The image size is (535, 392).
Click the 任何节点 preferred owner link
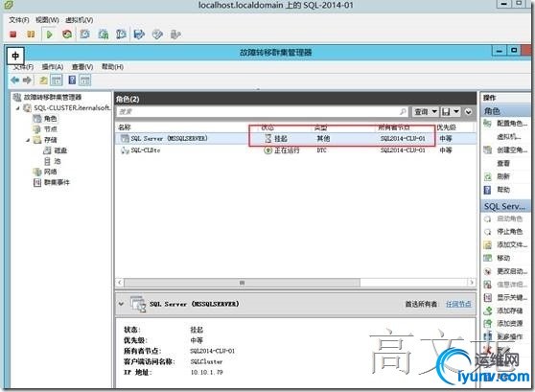click(x=458, y=304)
